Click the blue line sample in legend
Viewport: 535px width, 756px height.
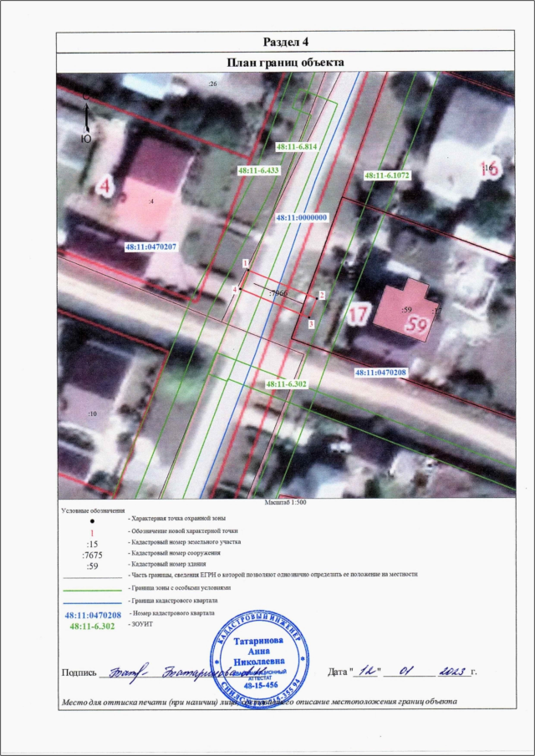[x=91, y=601]
